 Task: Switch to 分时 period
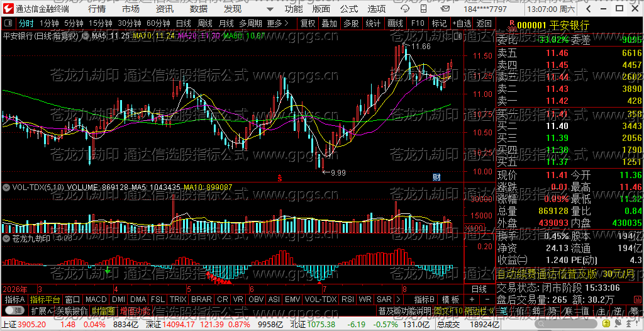(x=26, y=24)
